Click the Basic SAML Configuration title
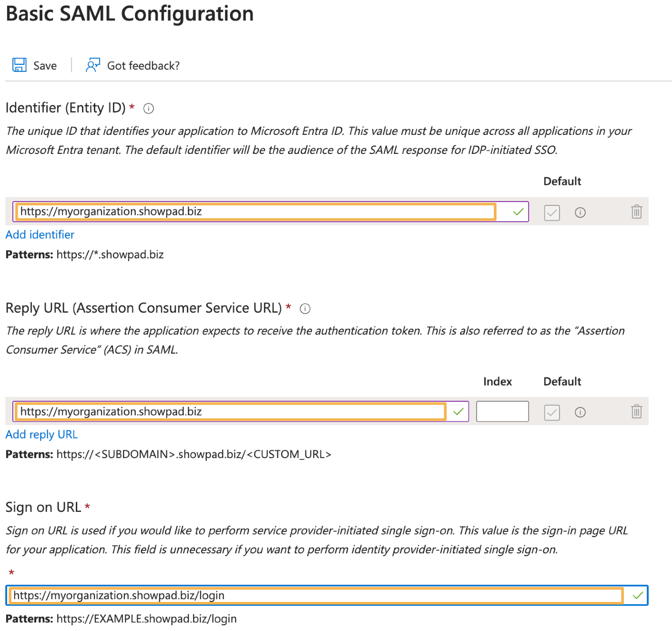 [130, 13]
